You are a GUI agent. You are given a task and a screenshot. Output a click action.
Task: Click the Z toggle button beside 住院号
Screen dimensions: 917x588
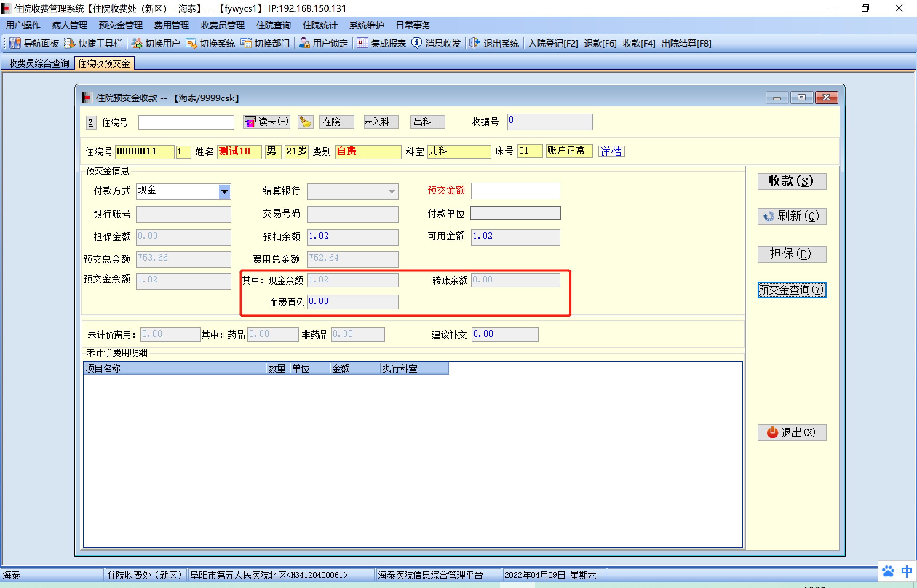(x=91, y=123)
